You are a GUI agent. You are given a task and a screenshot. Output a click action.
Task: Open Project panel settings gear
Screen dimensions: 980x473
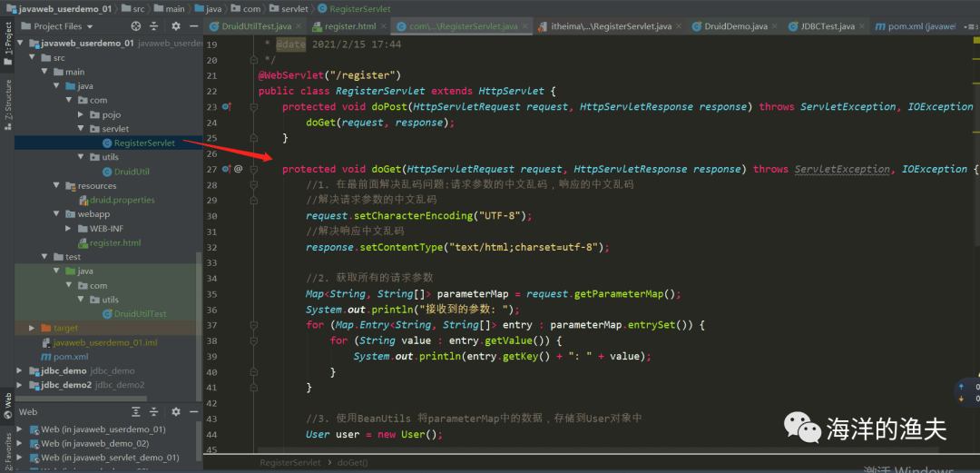[x=176, y=26]
